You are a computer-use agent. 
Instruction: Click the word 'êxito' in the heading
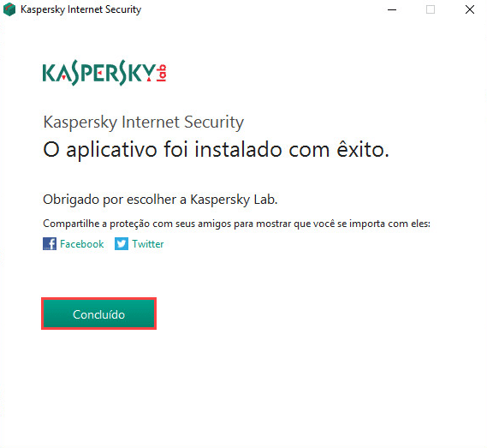click(x=360, y=150)
